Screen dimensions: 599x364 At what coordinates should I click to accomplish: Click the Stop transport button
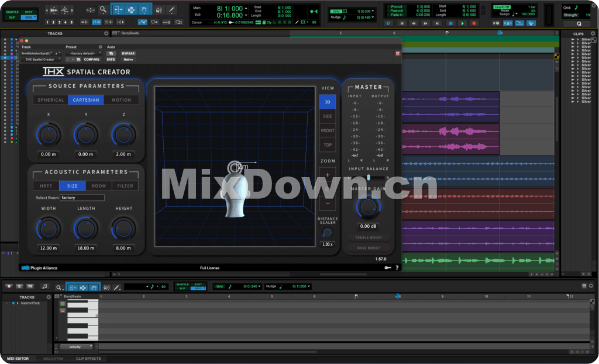[x=450, y=23]
